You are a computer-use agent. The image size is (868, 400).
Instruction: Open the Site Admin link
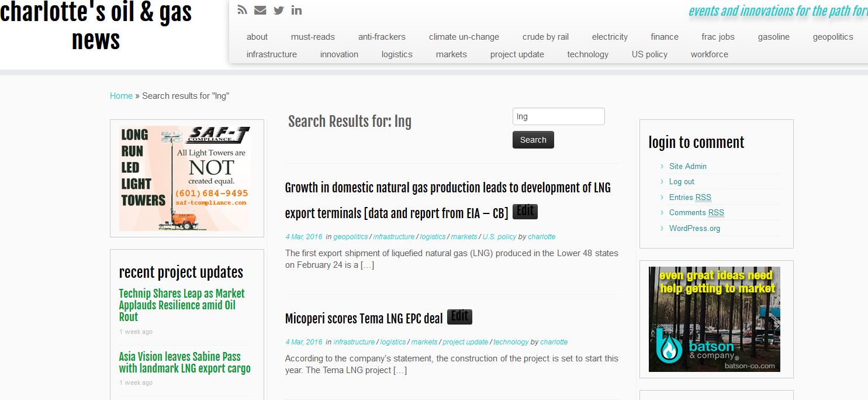pyautogui.click(x=687, y=166)
